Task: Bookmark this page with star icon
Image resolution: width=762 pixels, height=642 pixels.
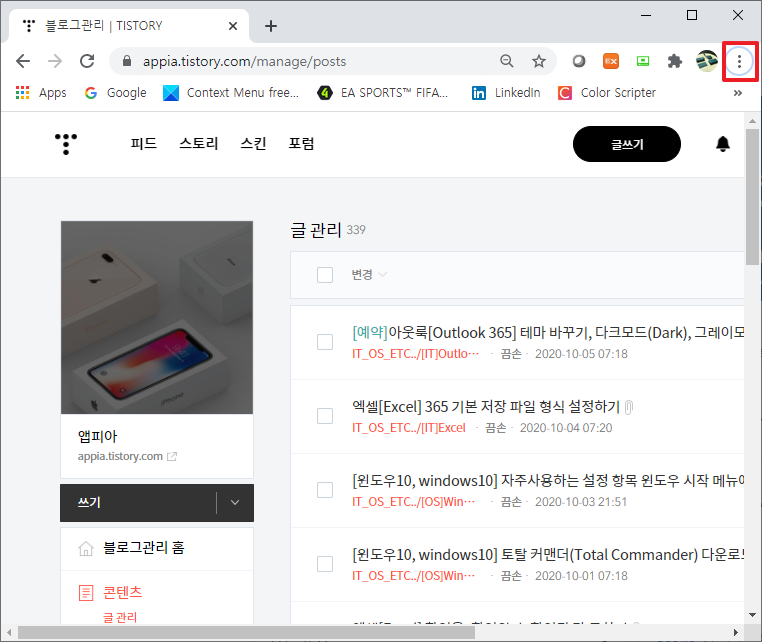Action: 538,61
